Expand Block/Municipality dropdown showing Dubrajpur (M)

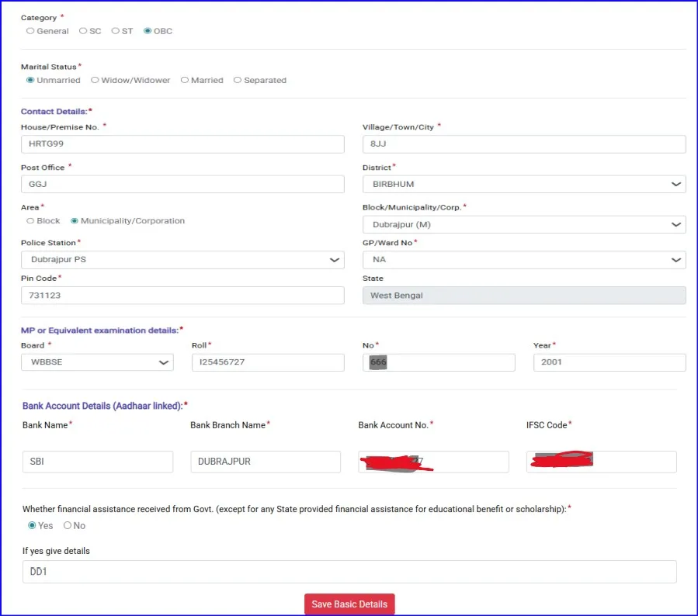coord(523,225)
